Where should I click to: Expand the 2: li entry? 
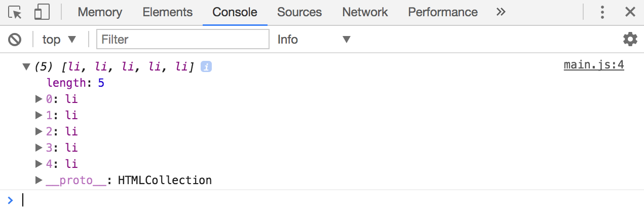(39, 131)
